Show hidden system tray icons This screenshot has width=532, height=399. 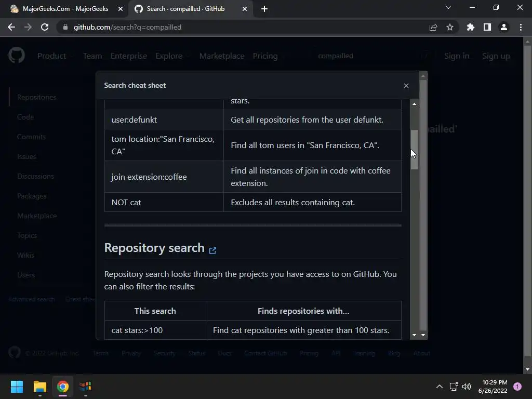pos(440,387)
